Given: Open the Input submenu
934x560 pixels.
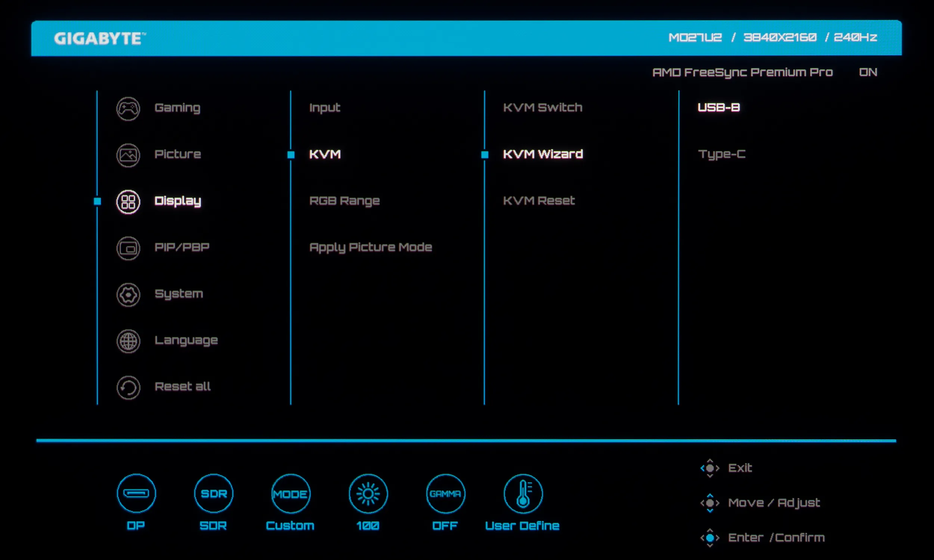Looking at the screenshot, I should pos(325,108).
